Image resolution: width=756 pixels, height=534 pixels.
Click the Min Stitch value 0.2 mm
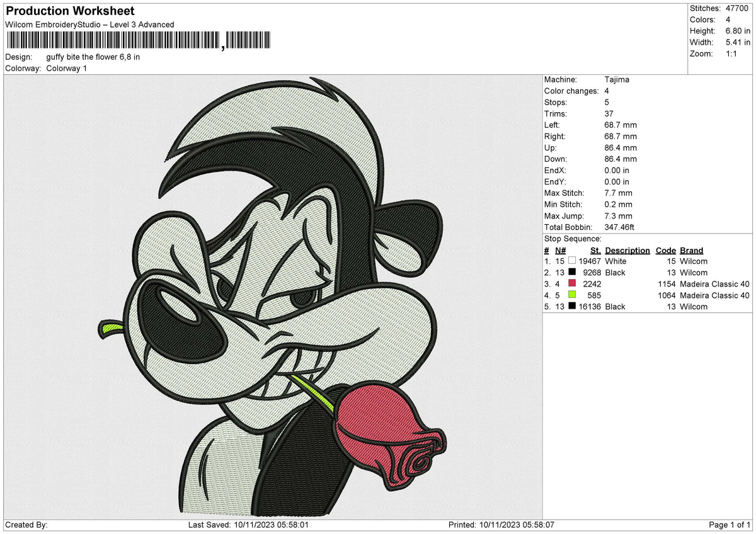point(618,204)
